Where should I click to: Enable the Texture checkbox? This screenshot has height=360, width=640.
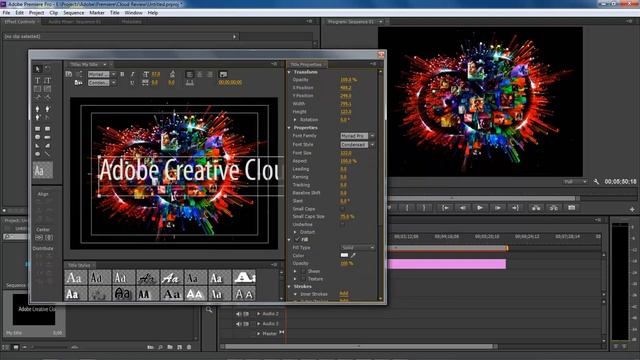click(303, 279)
